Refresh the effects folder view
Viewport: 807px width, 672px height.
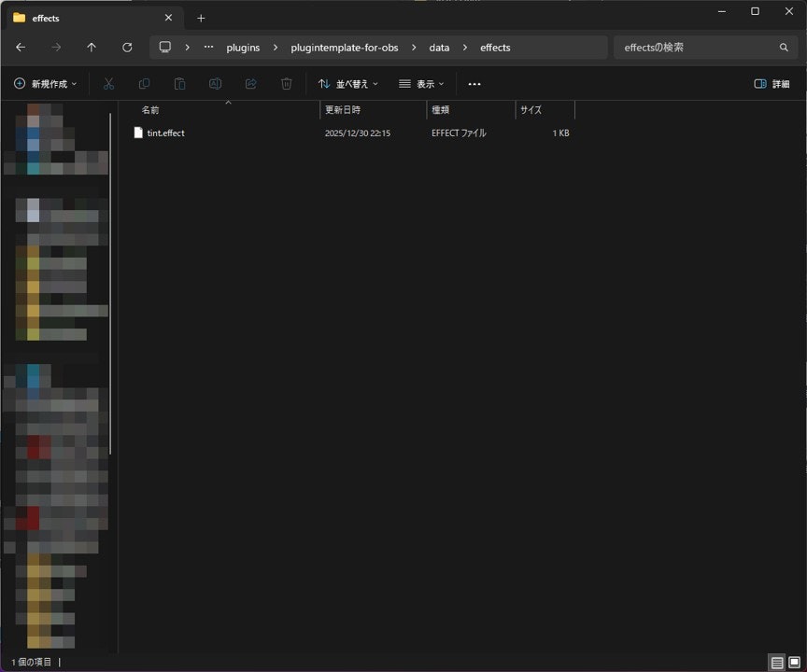127,48
